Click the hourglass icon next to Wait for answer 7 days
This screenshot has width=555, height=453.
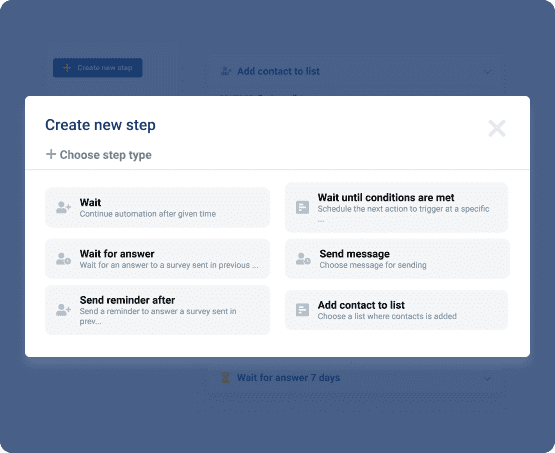pyautogui.click(x=225, y=378)
